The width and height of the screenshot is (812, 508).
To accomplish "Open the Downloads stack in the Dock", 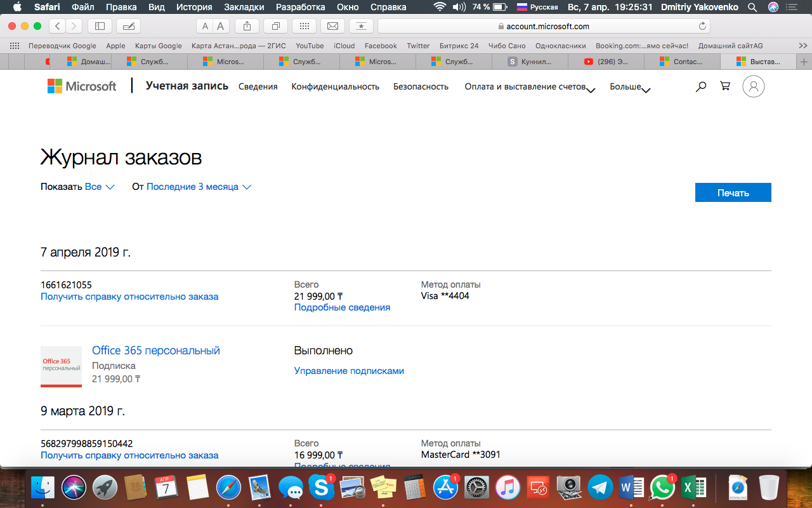I will click(738, 488).
